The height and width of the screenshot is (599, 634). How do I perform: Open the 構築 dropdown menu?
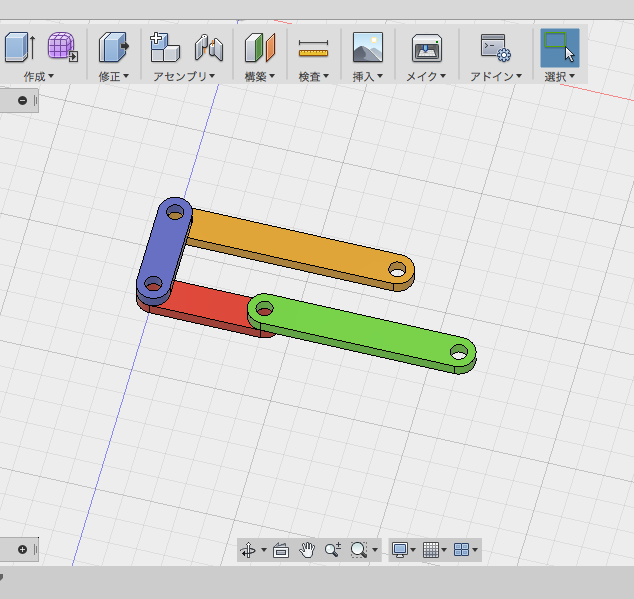click(260, 76)
